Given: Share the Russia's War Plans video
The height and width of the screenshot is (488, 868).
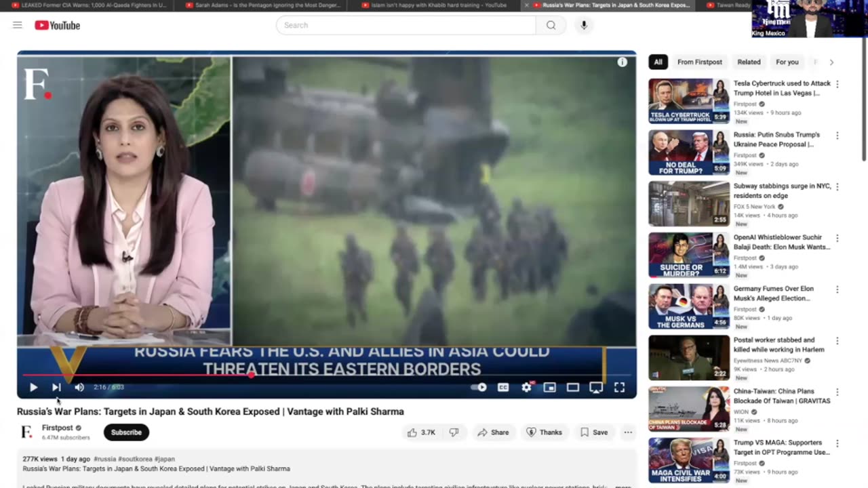Looking at the screenshot, I should [493, 432].
